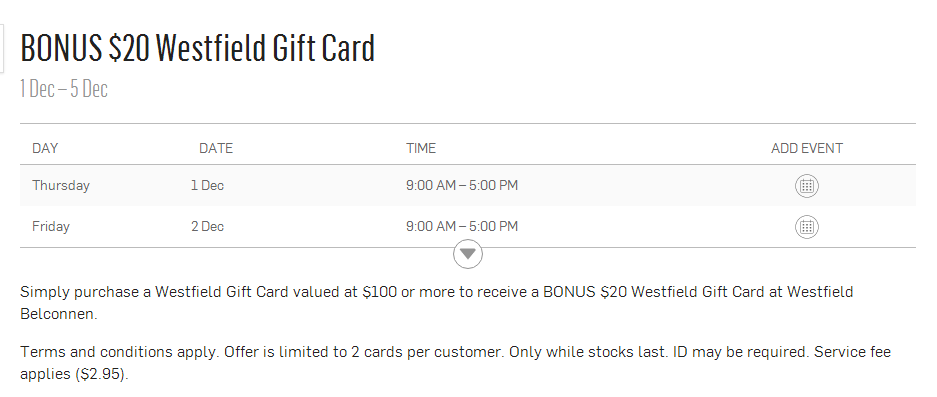Expand the full list of event dates
Viewport: 937px width, 397px height.
pyautogui.click(x=468, y=254)
